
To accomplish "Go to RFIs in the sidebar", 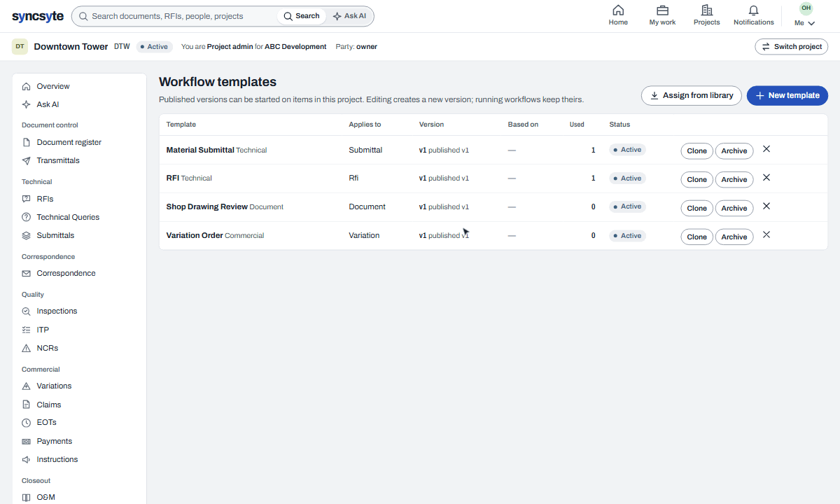I will 45,199.
